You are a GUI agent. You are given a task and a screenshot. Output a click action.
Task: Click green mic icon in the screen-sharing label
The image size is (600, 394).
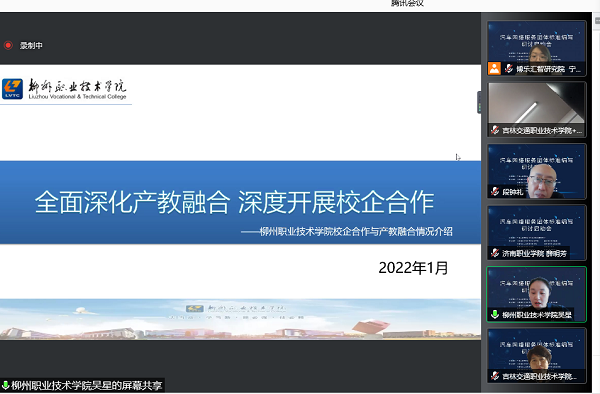[x=5, y=385]
